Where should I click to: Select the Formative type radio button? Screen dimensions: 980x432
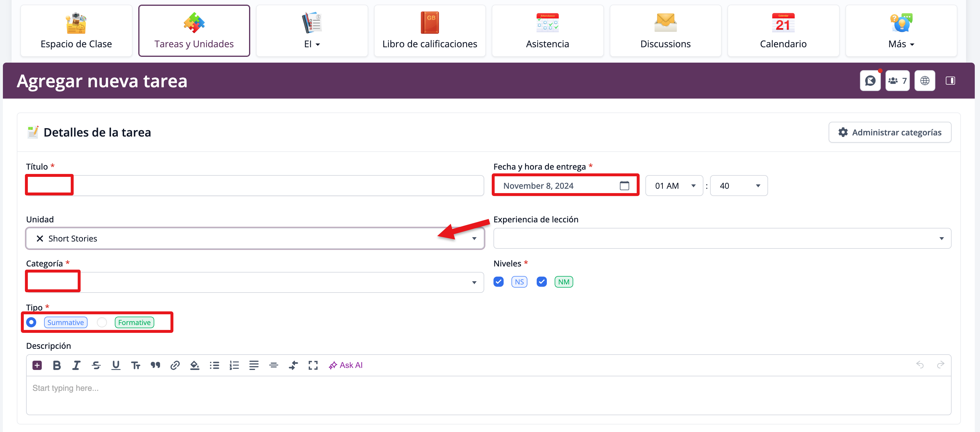tap(102, 322)
